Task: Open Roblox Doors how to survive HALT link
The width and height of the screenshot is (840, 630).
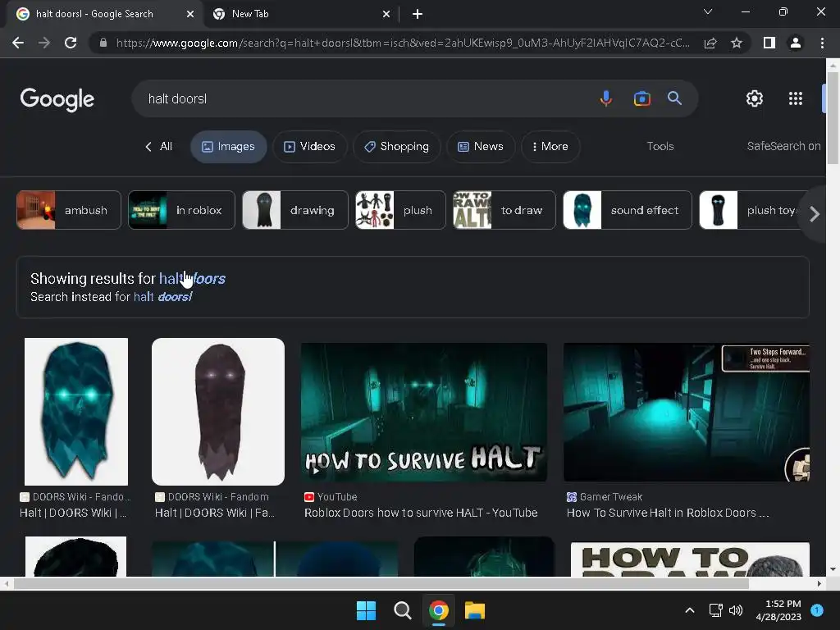Action: [421, 513]
